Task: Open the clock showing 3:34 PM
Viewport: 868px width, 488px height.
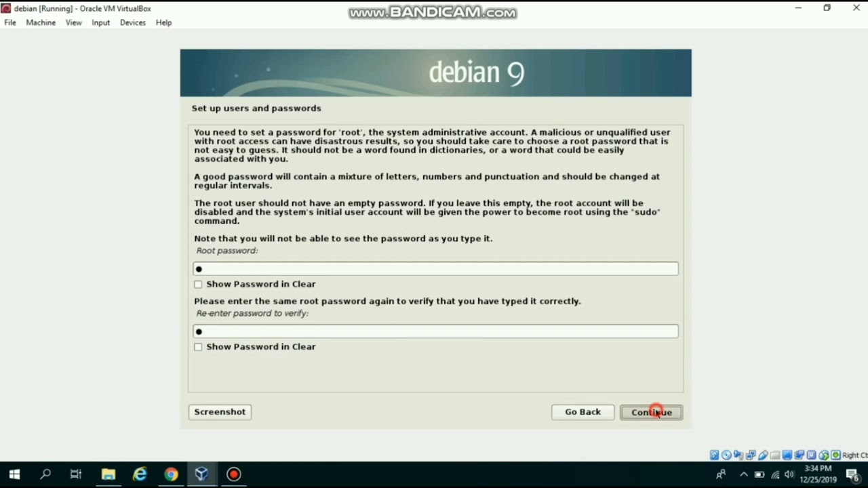Action: point(818,474)
